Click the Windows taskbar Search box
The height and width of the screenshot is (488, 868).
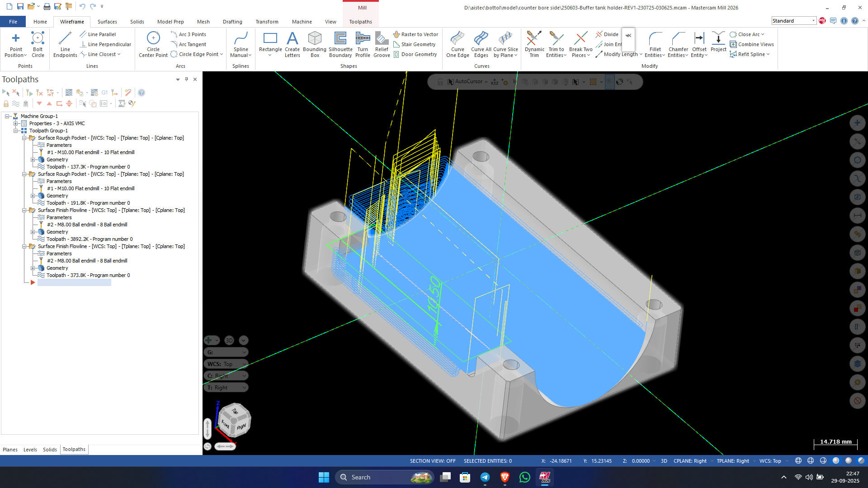coord(384,477)
